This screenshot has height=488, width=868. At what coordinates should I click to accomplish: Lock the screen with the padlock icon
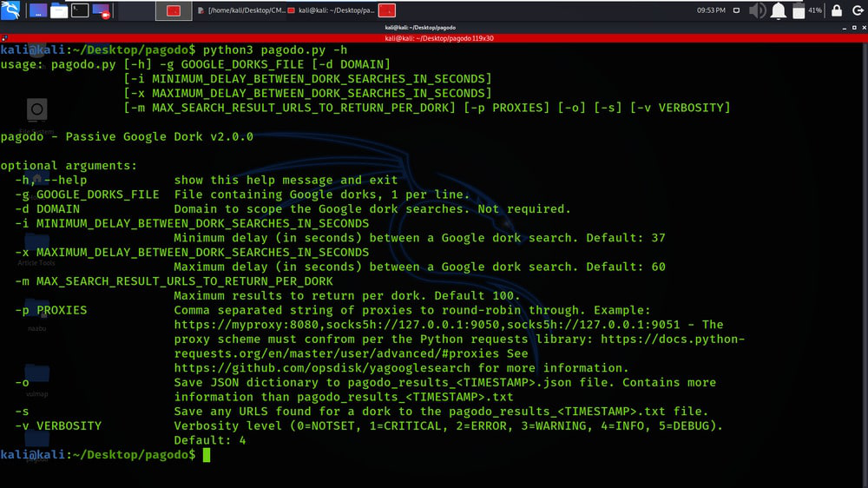(x=837, y=10)
